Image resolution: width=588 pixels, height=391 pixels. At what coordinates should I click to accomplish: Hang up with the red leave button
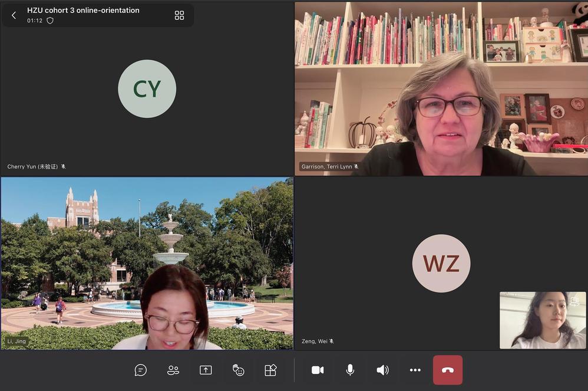pos(448,370)
